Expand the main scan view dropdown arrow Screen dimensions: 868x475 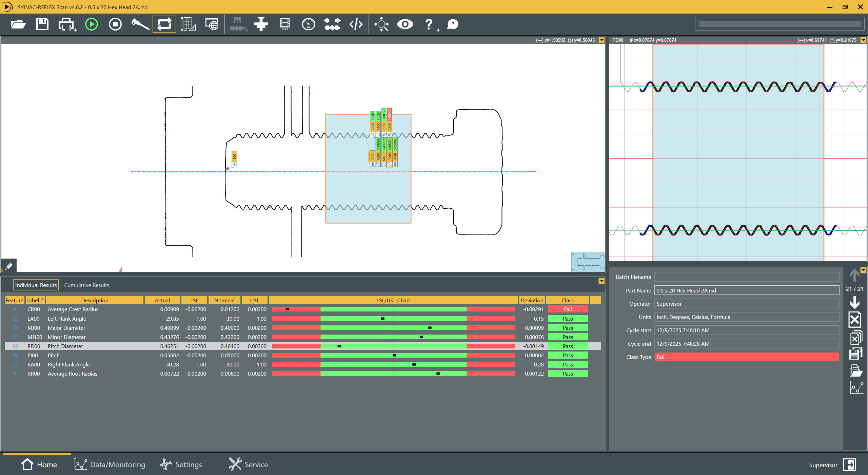click(x=602, y=40)
